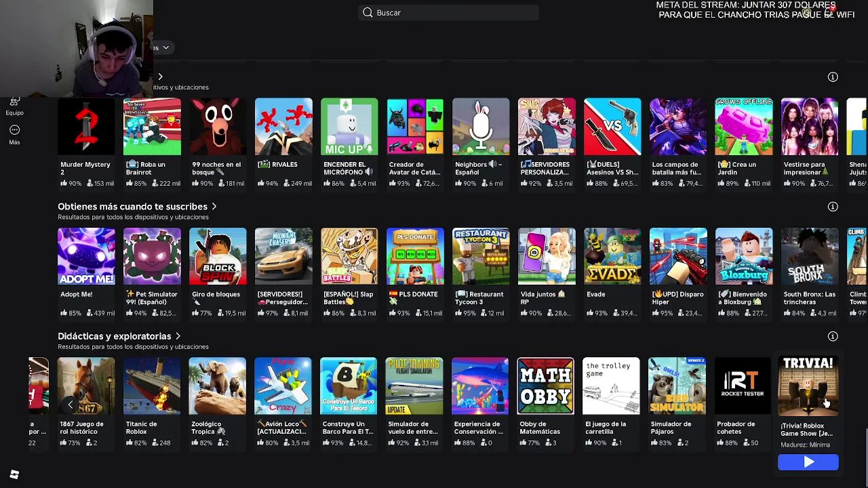This screenshot has width=868, height=488.
Task: Open Bird Simulator game thumbnail
Action: pos(677,386)
